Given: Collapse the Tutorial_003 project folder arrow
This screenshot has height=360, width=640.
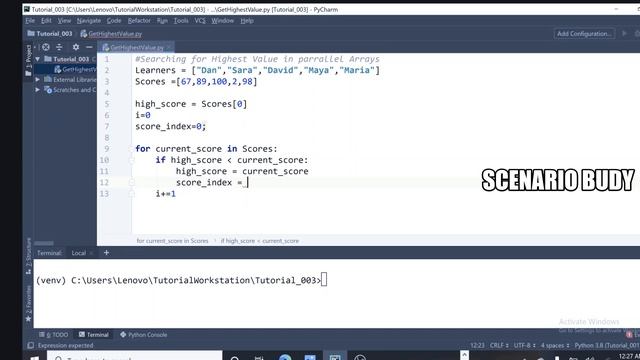Looking at the screenshot, I should tap(38, 59).
